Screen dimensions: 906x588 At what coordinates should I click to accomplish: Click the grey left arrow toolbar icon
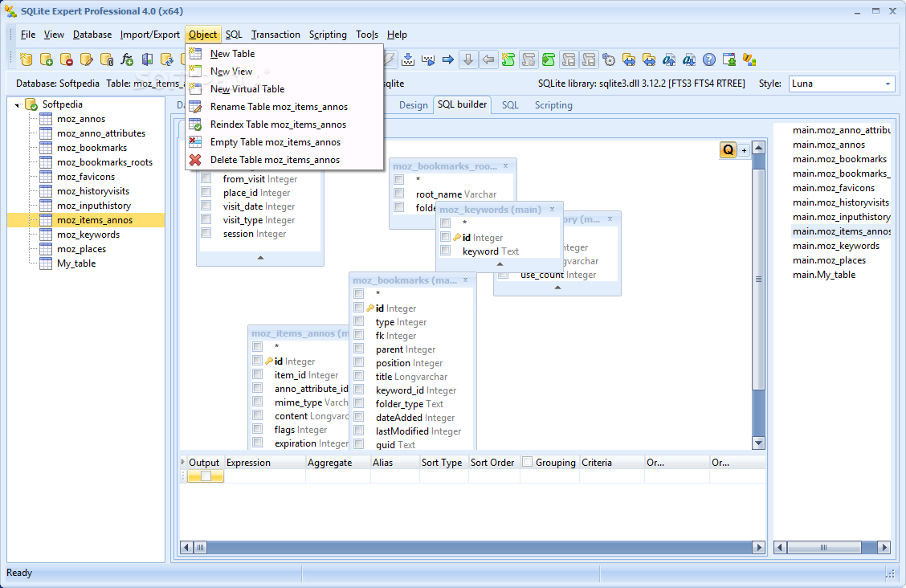pyautogui.click(x=488, y=59)
